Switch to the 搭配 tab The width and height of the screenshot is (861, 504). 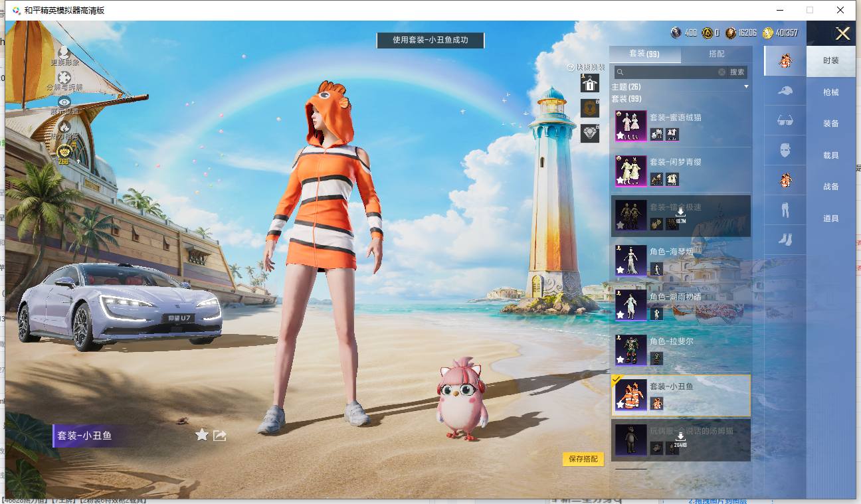point(717,54)
